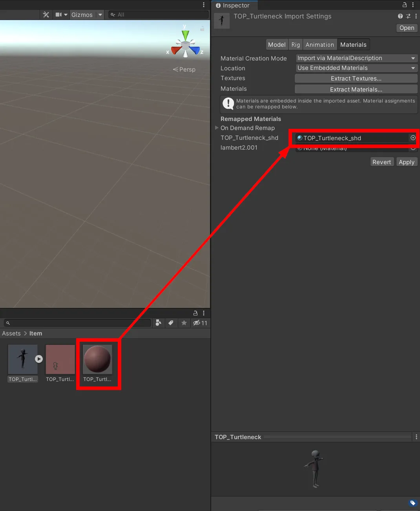Switch to the Rig tab

(295, 44)
